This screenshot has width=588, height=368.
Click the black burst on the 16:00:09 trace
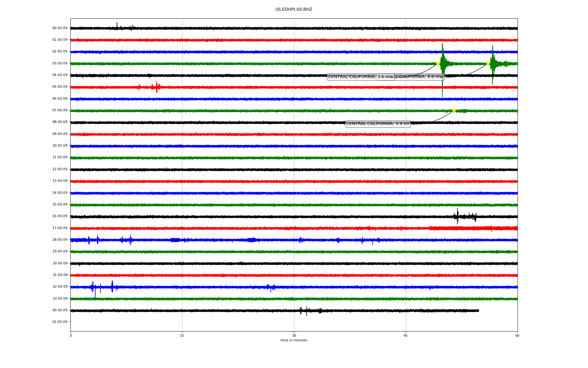458,217
